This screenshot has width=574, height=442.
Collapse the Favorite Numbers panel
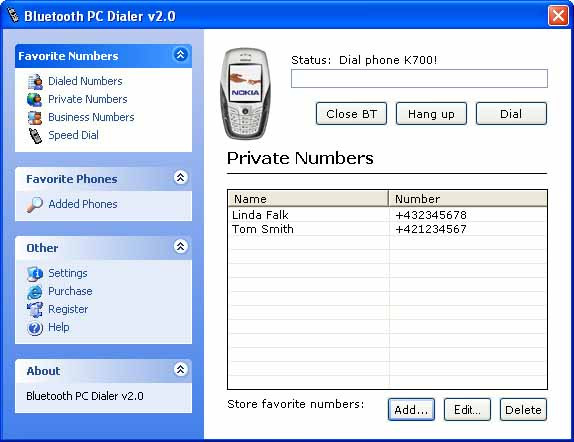180,55
